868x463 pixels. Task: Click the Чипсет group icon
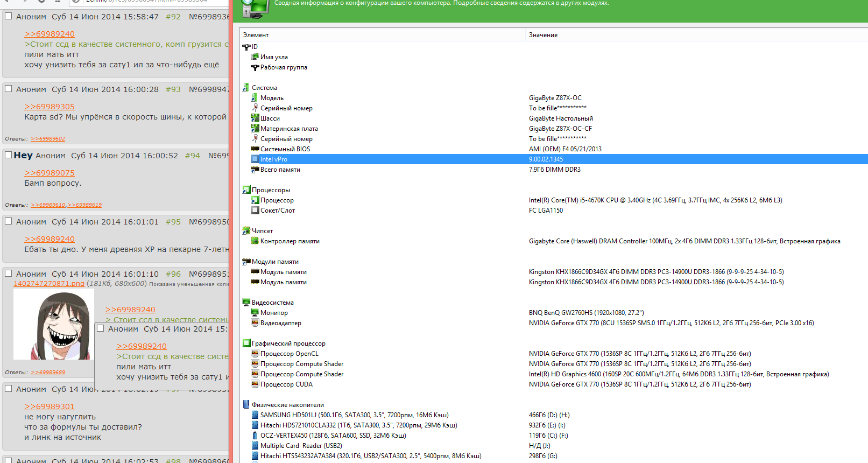click(246, 231)
